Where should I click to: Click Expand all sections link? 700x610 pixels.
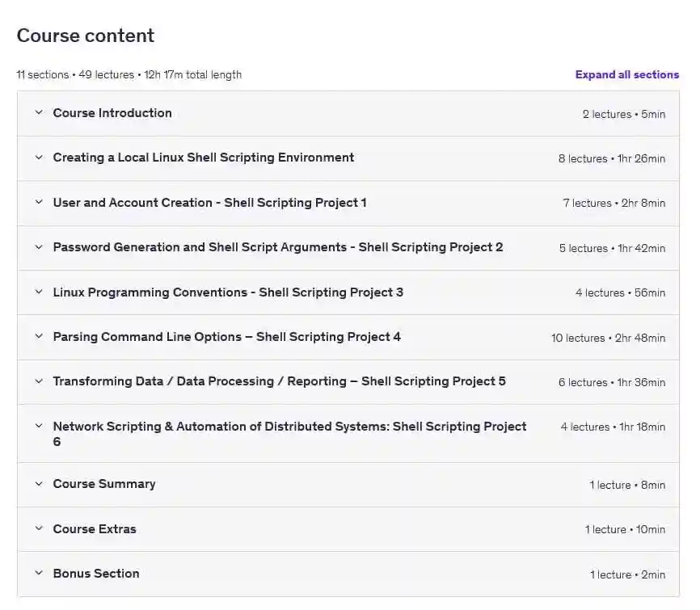[x=626, y=74]
